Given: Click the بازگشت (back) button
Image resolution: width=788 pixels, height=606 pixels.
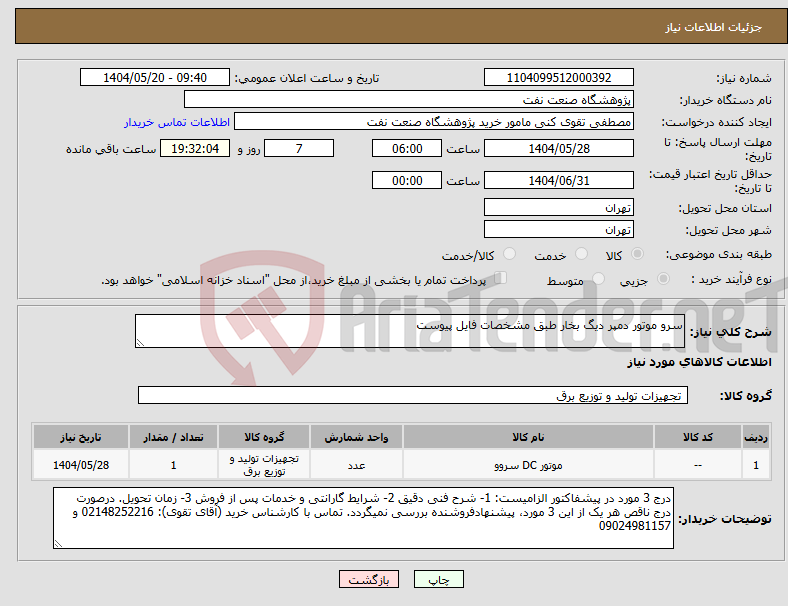Looking at the screenshot, I should (x=369, y=579).
